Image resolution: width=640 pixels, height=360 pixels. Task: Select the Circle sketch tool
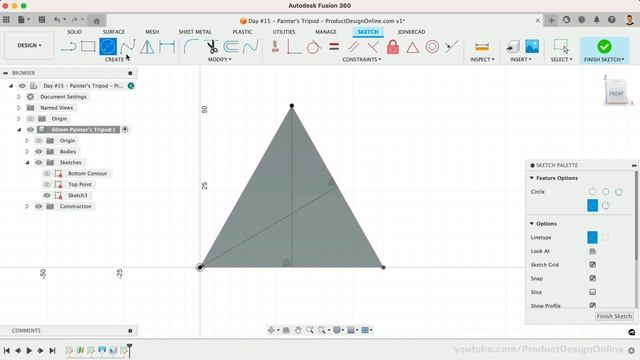click(108, 47)
